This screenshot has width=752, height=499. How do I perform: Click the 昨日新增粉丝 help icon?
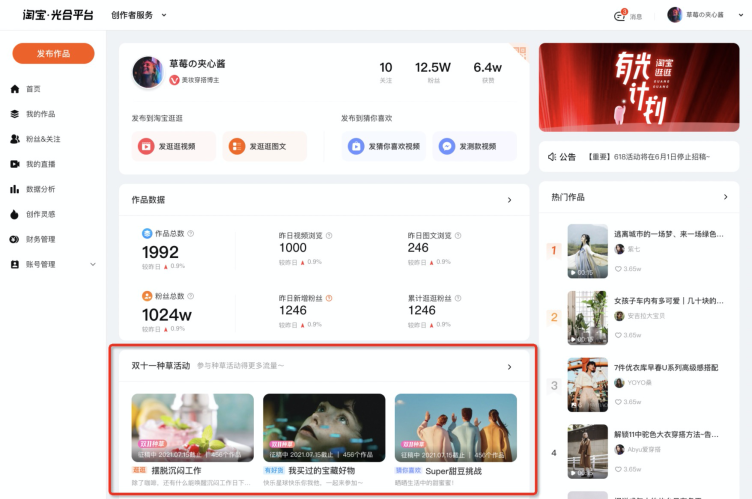(x=329, y=298)
